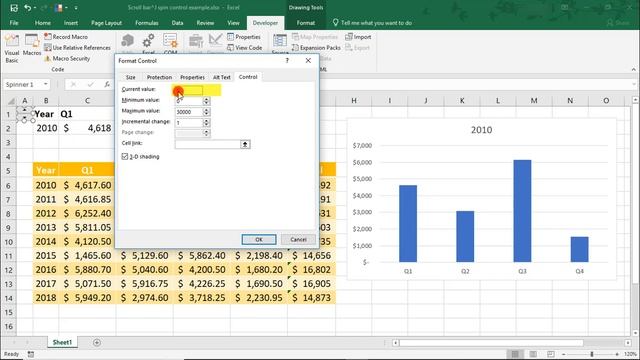Undo the last action
Screen dimensions: 640x360
[27, 7]
